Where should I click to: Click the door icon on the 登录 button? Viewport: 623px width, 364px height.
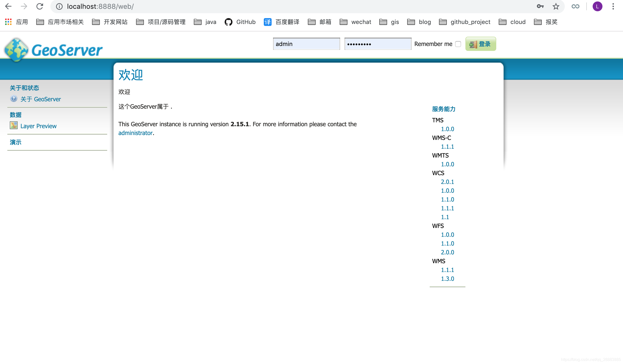tap(473, 45)
